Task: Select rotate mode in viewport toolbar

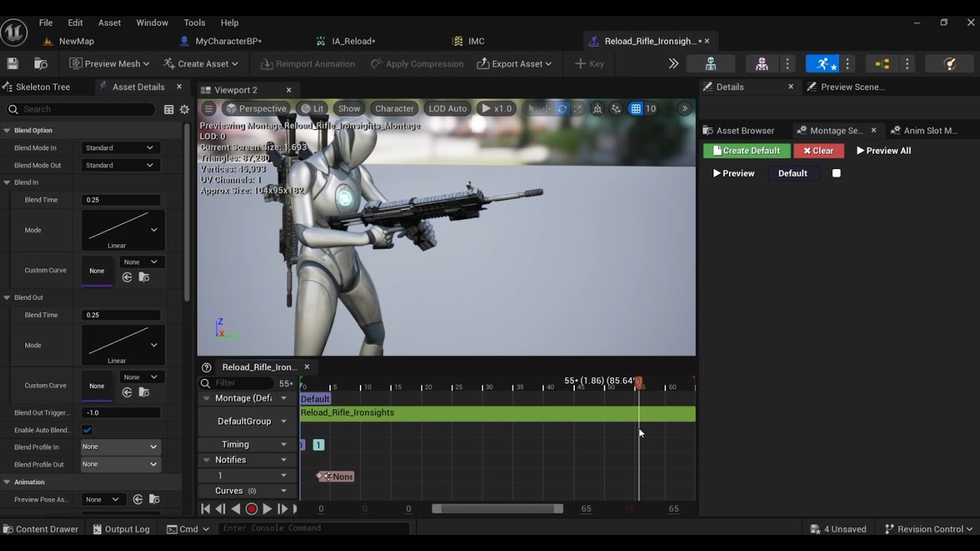Action: tap(562, 109)
